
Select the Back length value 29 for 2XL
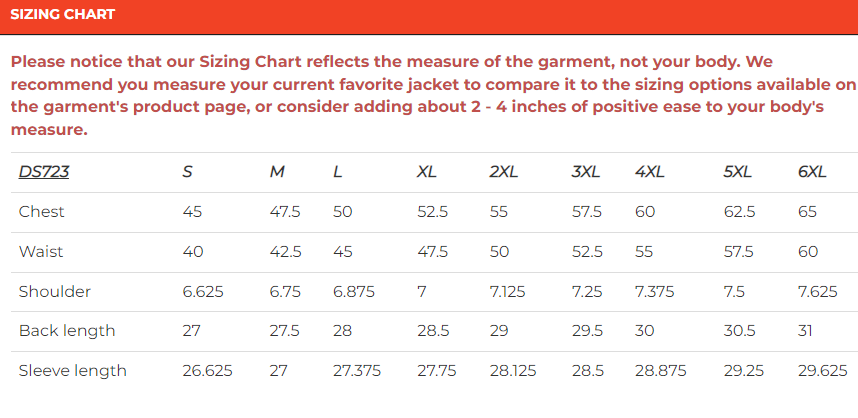(x=499, y=331)
